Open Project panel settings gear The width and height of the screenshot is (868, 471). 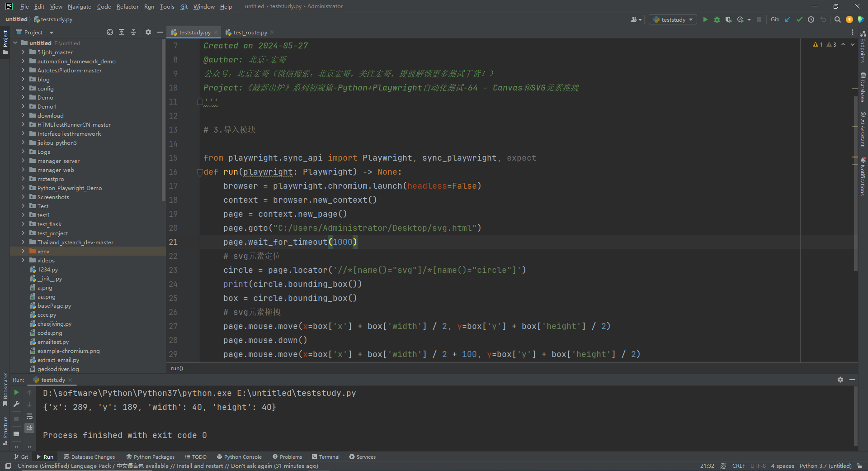click(x=148, y=32)
